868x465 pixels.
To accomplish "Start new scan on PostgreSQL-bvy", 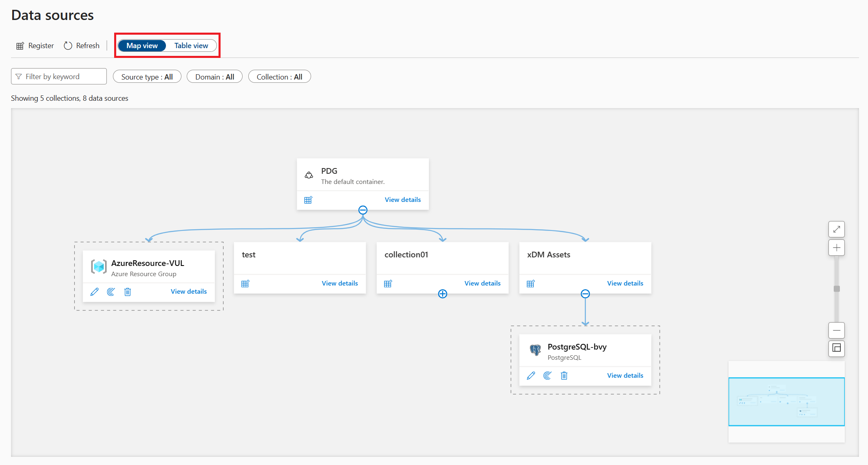I will 547,376.
